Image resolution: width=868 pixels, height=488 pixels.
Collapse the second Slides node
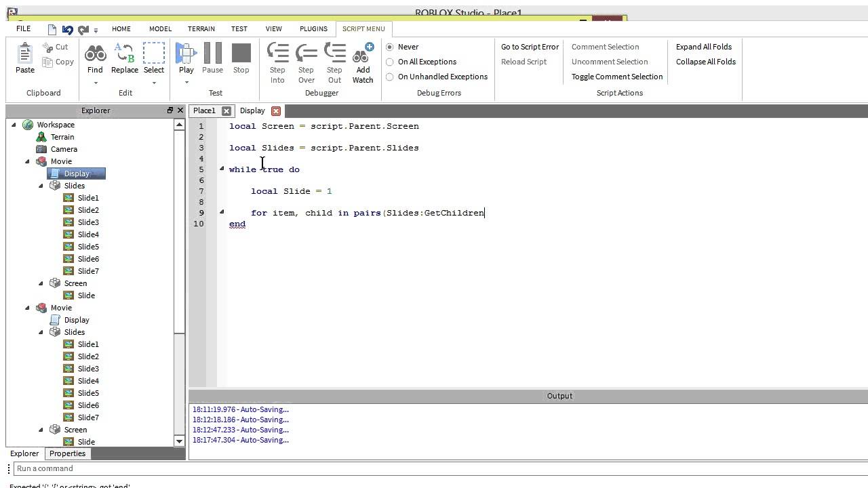point(41,332)
